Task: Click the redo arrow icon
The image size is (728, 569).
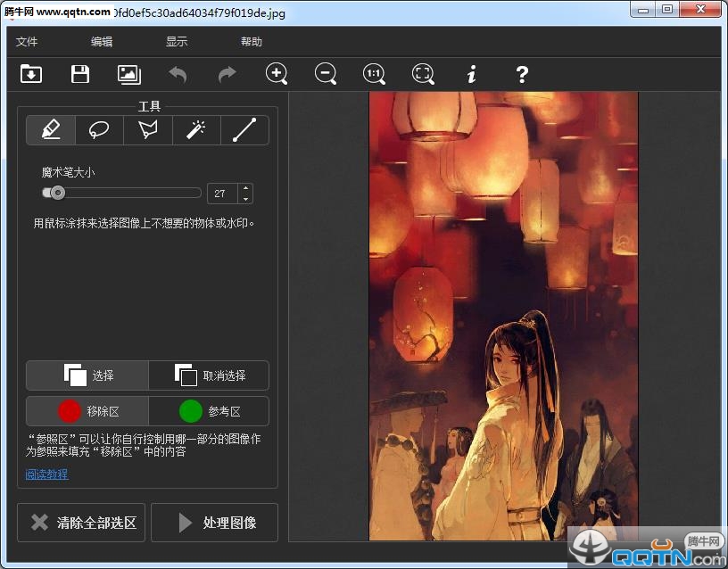Action: pyautogui.click(x=227, y=75)
